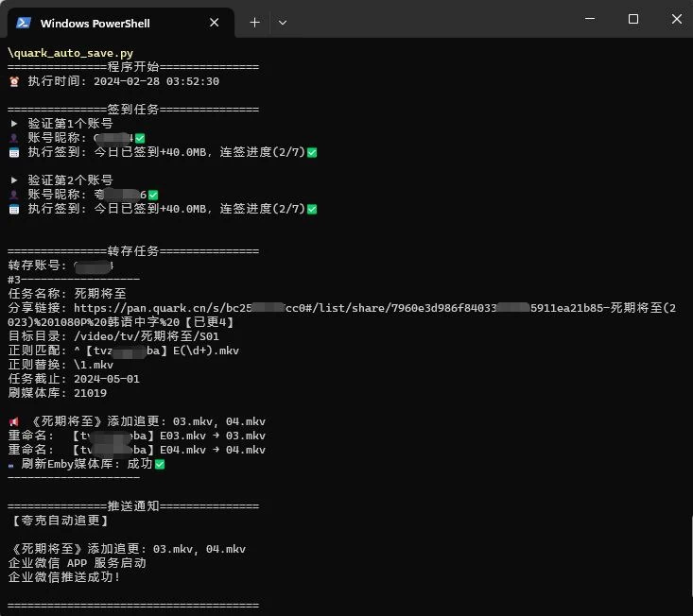The height and width of the screenshot is (616, 693).
Task: Click the triangle before 验证第1个账号
Action: click(x=14, y=124)
